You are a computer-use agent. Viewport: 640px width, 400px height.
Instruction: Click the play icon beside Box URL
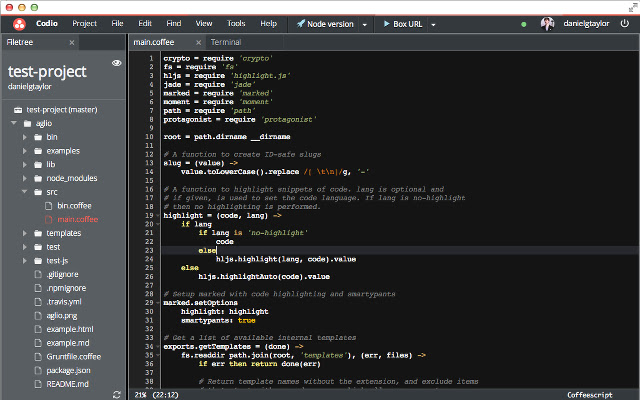(387, 24)
